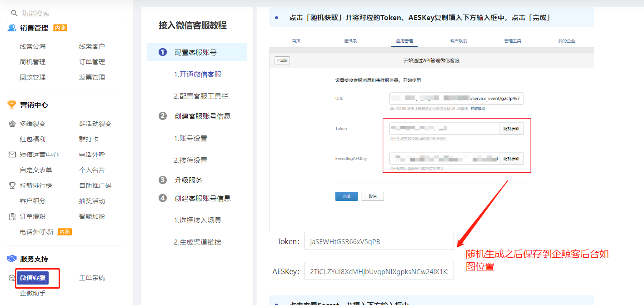This screenshot has height=305, width=644.
Task: Select 微信客服 in the sidebar
Action: pyautogui.click(x=33, y=278)
